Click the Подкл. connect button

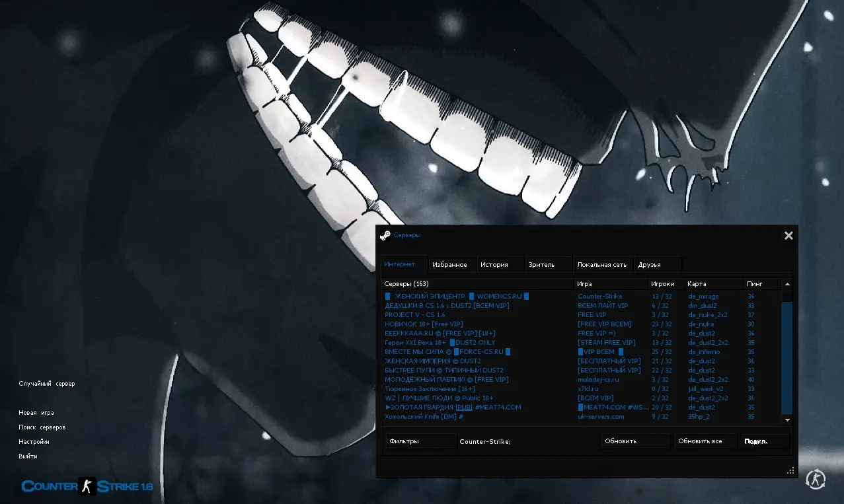point(765,441)
